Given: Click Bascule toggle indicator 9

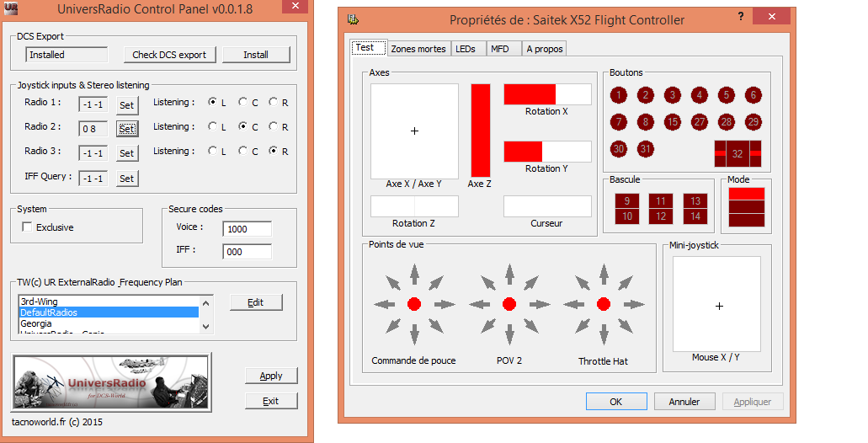Looking at the screenshot, I should pyautogui.click(x=626, y=201).
